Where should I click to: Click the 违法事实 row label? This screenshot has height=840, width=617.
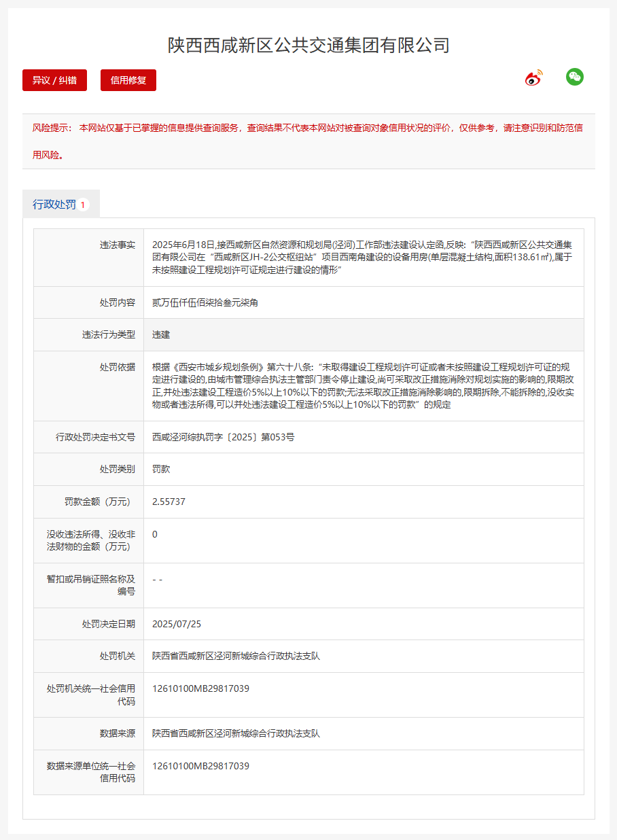(x=118, y=245)
